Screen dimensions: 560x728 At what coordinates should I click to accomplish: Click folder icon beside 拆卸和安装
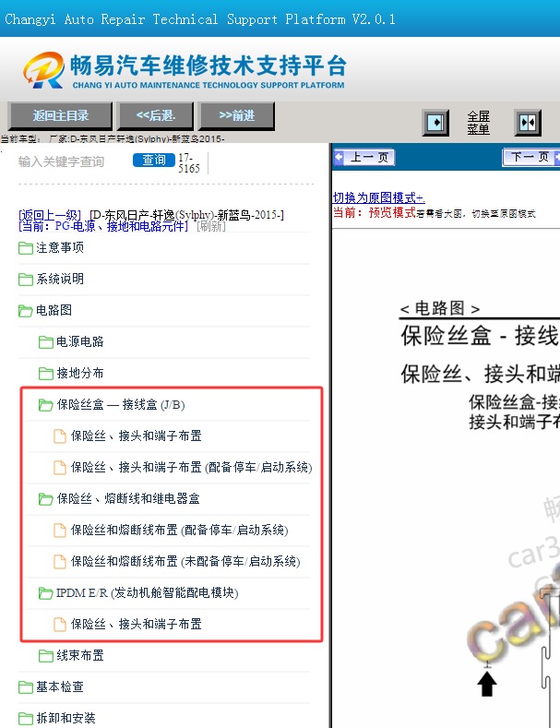pyautogui.click(x=26, y=719)
